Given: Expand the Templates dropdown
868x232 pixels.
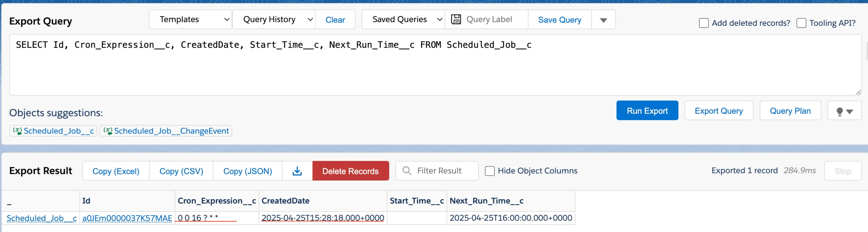Looking at the screenshot, I should tap(191, 20).
